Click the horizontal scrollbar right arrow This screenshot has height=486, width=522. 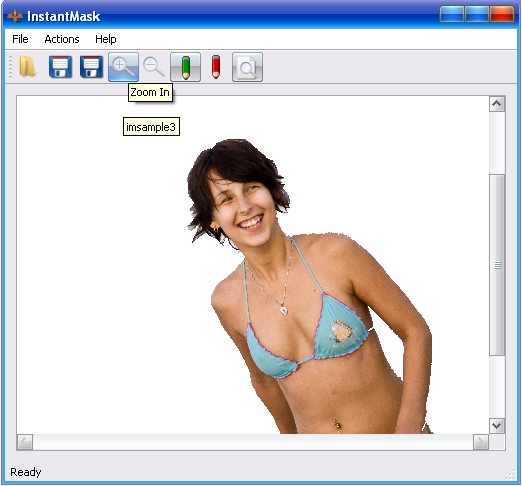[481, 442]
